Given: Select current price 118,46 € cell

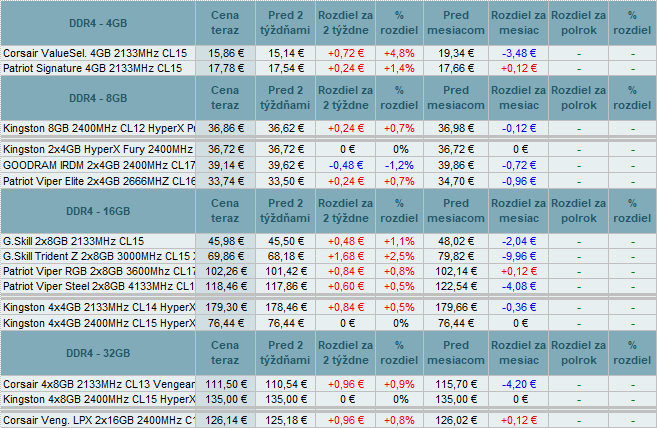Looking at the screenshot, I should point(226,286).
